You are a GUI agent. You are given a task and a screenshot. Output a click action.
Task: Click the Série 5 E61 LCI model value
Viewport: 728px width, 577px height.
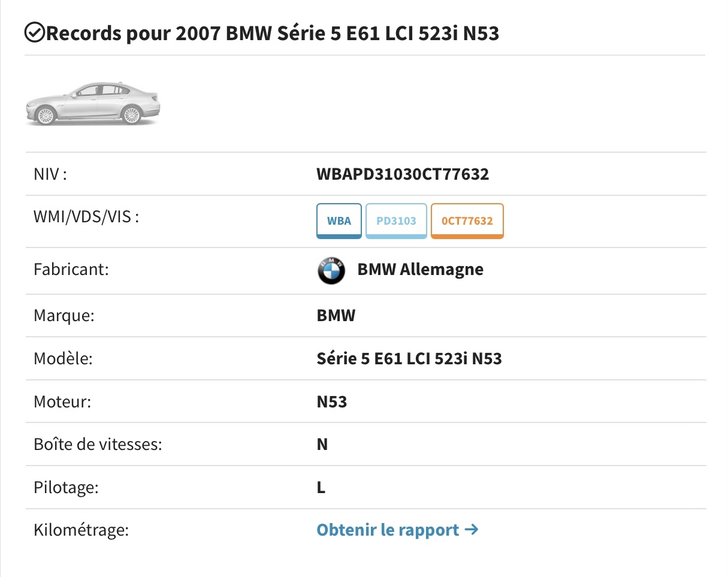pyautogui.click(x=409, y=358)
